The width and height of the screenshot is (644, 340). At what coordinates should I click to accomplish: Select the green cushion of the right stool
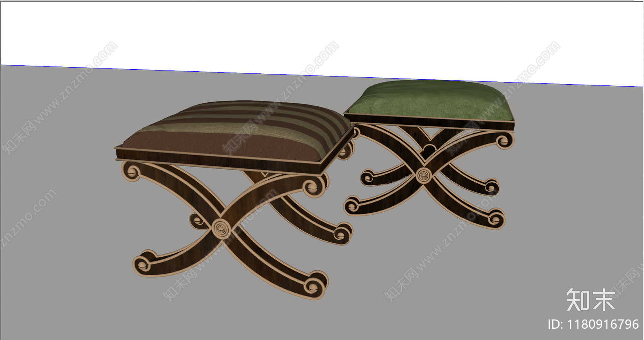pyautogui.click(x=431, y=101)
